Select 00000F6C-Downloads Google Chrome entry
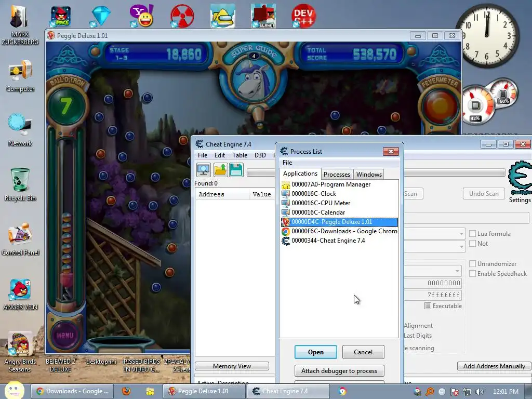Viewport: 532px width, 399px height. click(339, 231)
